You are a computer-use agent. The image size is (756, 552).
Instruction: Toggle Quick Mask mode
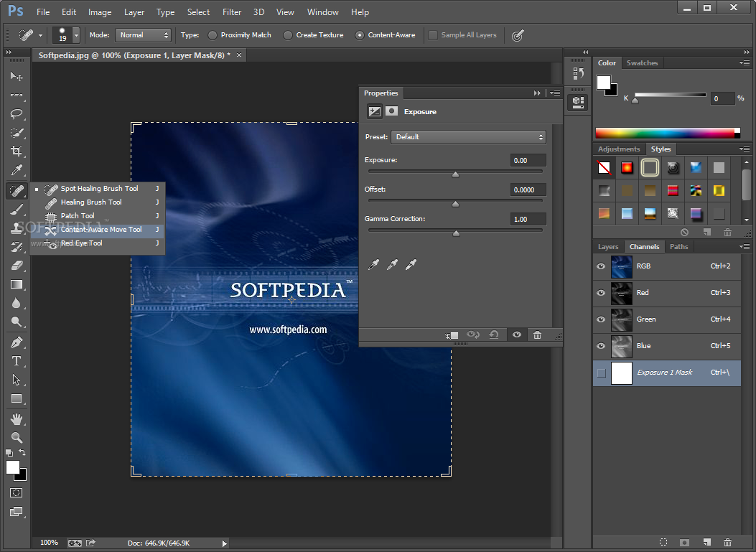pyautogui.click(x=16, y=492)
